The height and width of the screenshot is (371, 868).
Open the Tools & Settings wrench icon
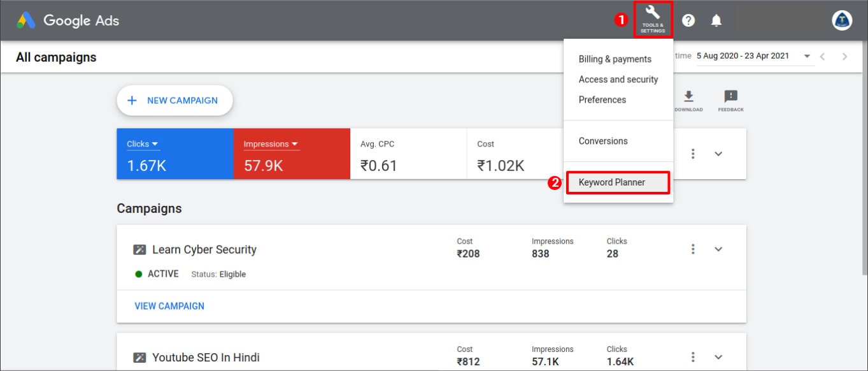coord(653,20)
